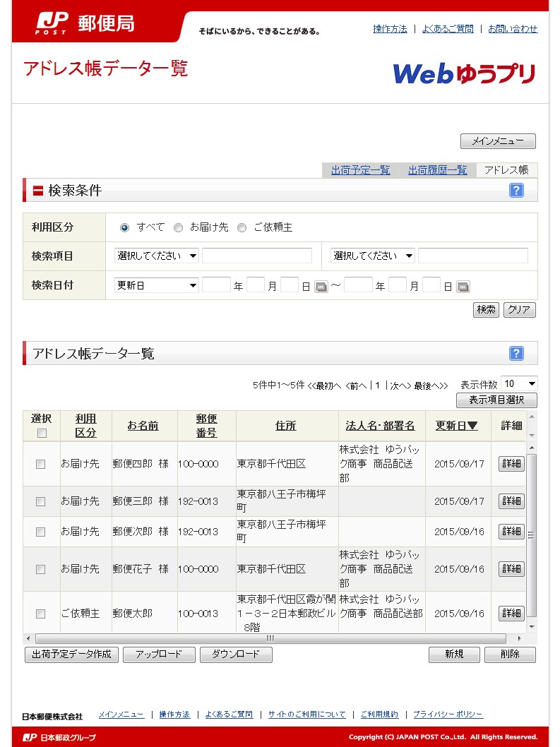Click help icon in アドレス帳データ一覧 header
This screenshot has width=560, height=747.
(x=516, y=353)
